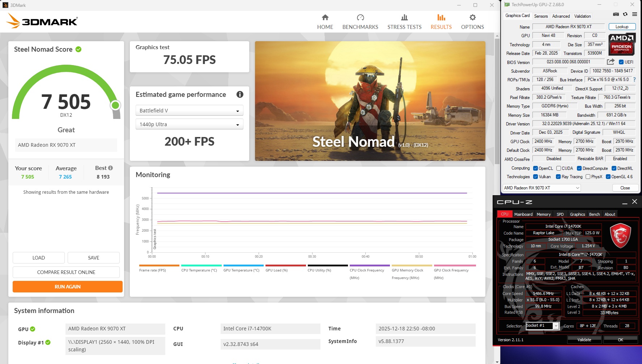Click the OK button in CPU-Z
Screen dimensions: 642x364
tap(620, 340)
